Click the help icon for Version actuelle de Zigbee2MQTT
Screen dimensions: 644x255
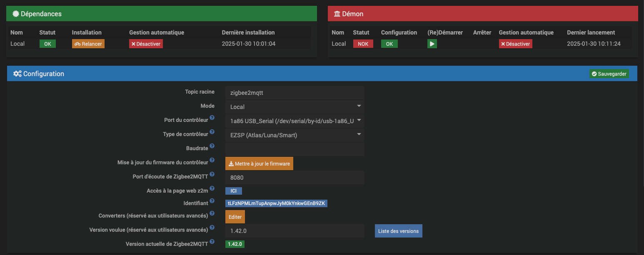coord(212,242)
